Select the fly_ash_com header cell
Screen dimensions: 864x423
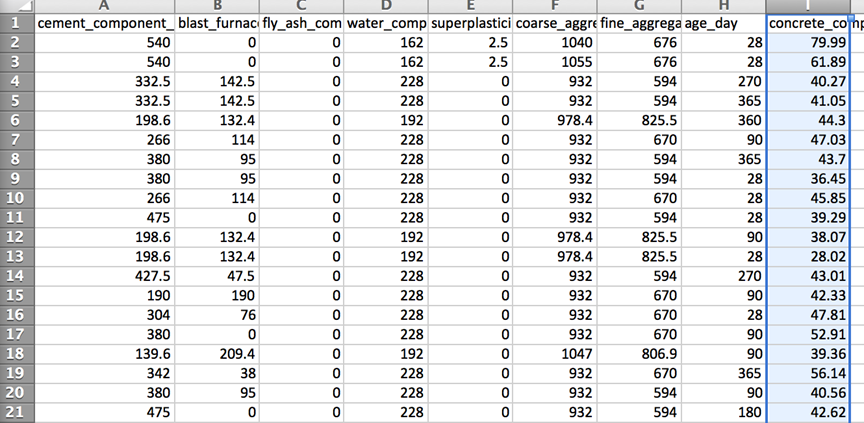coord(302,22)
